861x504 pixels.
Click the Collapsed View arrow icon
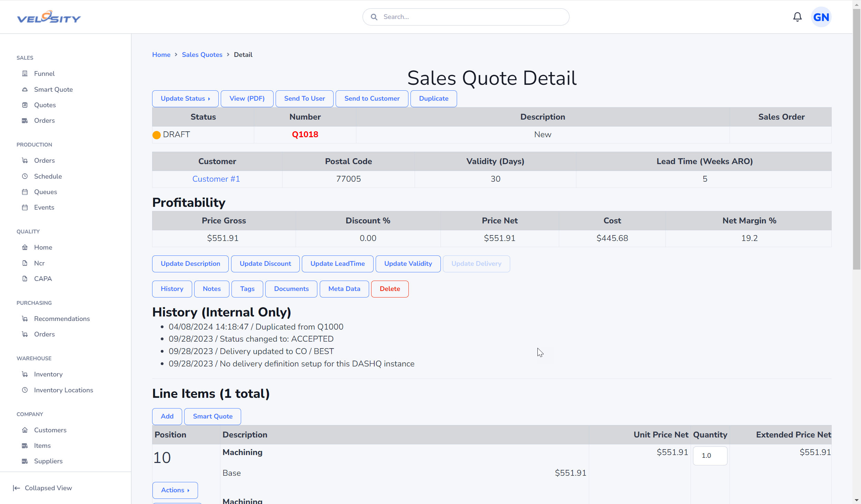pos(16,488)
